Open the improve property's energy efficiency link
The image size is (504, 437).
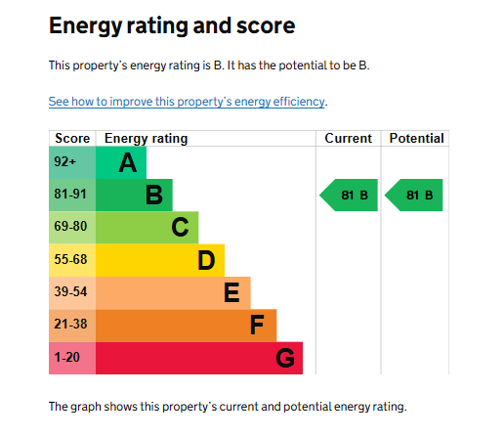187,102
